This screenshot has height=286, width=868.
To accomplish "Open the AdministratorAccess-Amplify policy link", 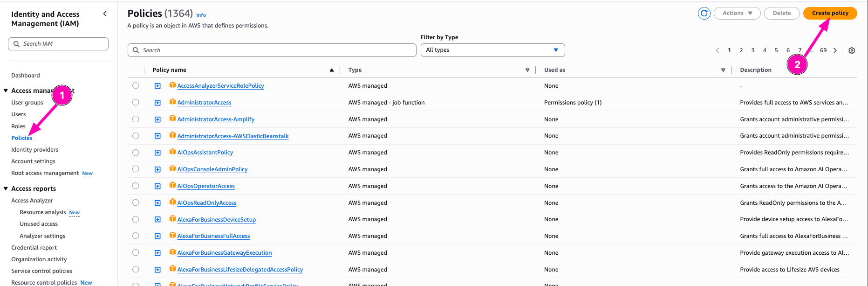I will pyautogui.click(x=216, y=119).
